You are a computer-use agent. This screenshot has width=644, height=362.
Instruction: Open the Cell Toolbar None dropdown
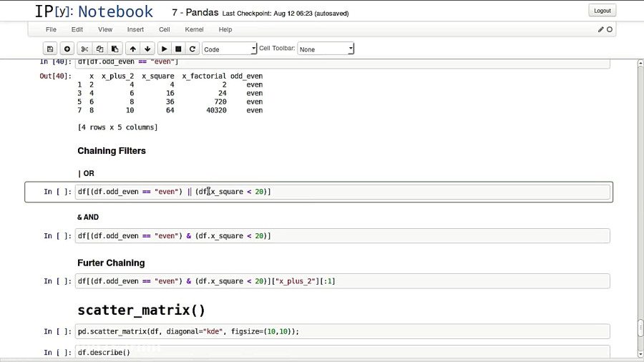pos(326,49)
